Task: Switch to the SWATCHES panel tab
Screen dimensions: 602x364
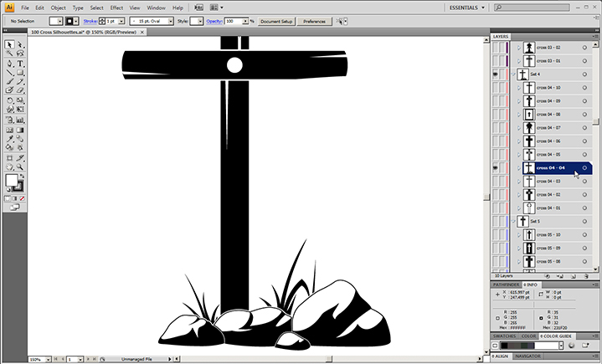Action: pos(503,336)
